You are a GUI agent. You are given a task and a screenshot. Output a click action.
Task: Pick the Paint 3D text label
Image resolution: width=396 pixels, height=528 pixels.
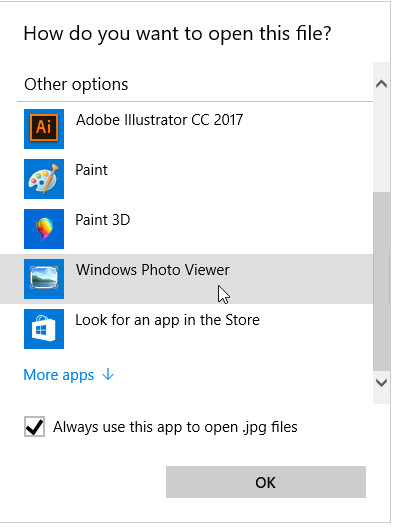click(x=102, y=220)
